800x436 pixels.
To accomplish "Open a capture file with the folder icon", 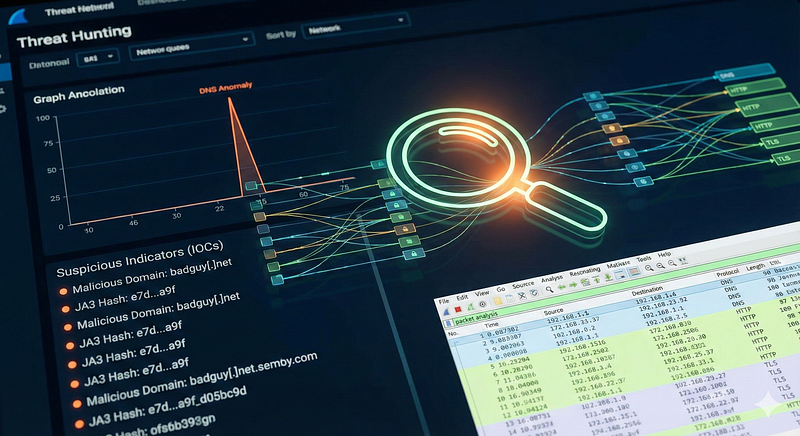I will coord(498,301).
